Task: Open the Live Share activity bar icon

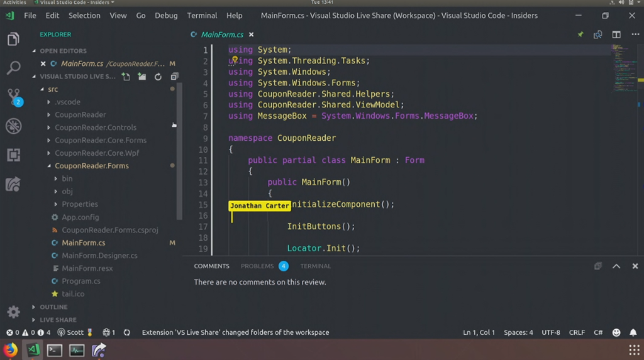Action: click(13, 184)
